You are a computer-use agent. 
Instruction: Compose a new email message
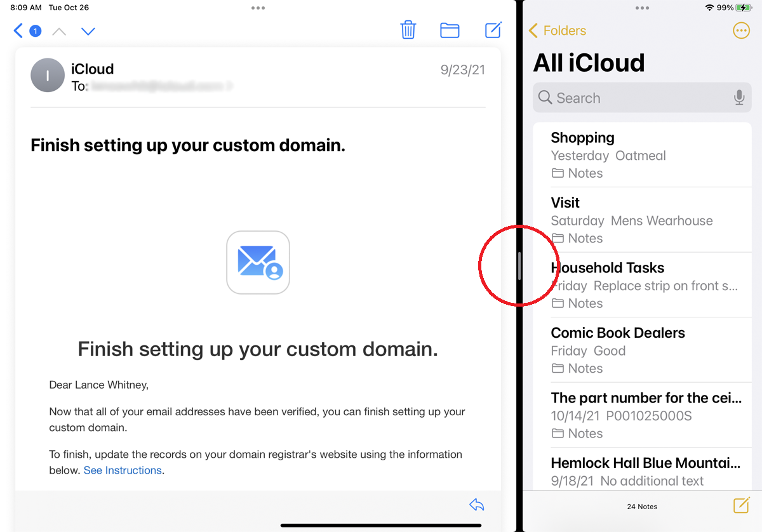pyautogui.click(x=493, y=30)
